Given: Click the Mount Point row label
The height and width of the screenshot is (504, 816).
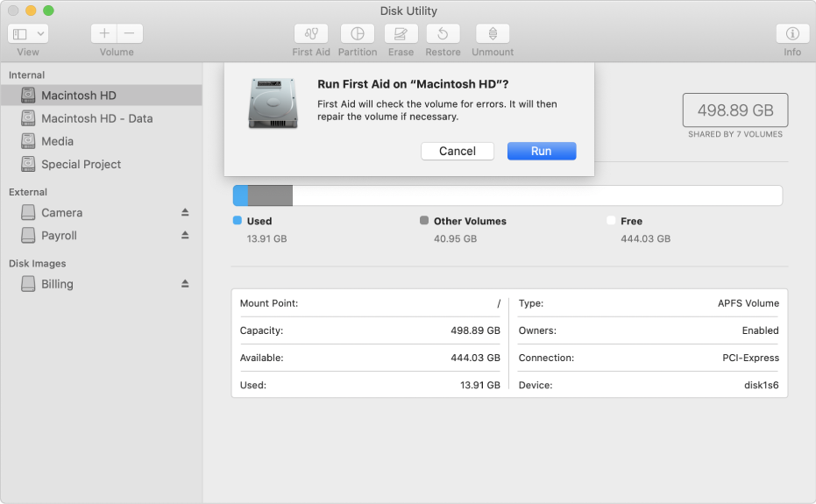Looking at the screenshot, I should [x=268, y=303].
